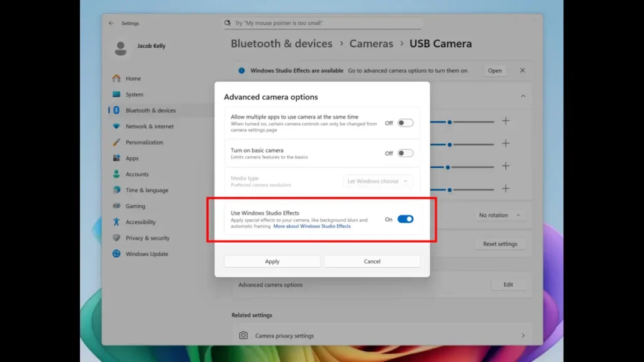Image resolution: width=644 pixels, height=362 pixels.
Task: Go to Home in sidebar
Action: click(x=133, y=79)
